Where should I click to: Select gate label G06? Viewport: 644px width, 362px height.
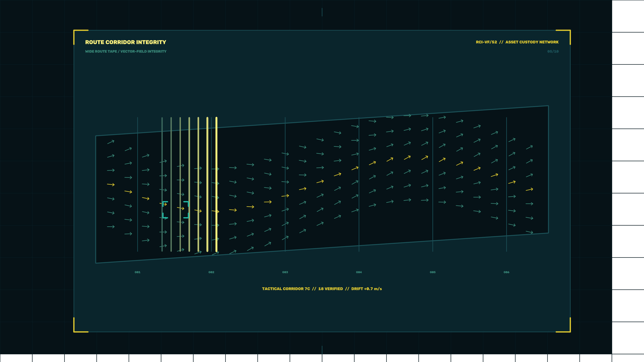coord(506,272)
